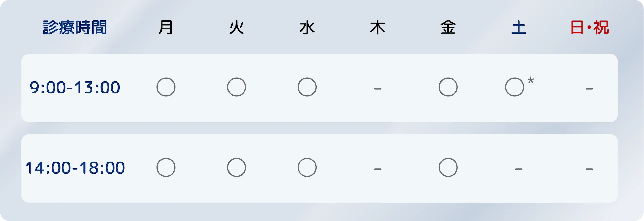This screenshot has height=221, width=644.
Task: Click the Tuesday morning 9:00-13:00 circle
Action: point(236,87)
